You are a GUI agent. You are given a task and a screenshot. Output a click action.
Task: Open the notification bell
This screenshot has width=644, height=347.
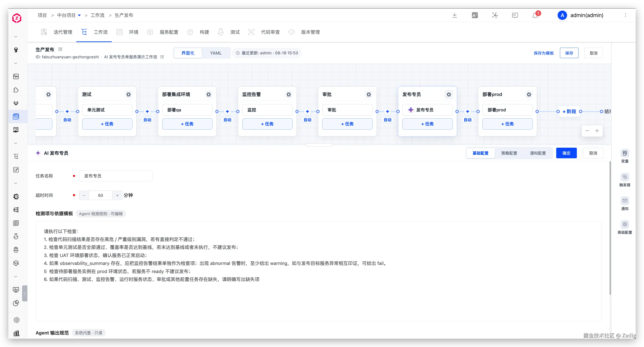535,15
